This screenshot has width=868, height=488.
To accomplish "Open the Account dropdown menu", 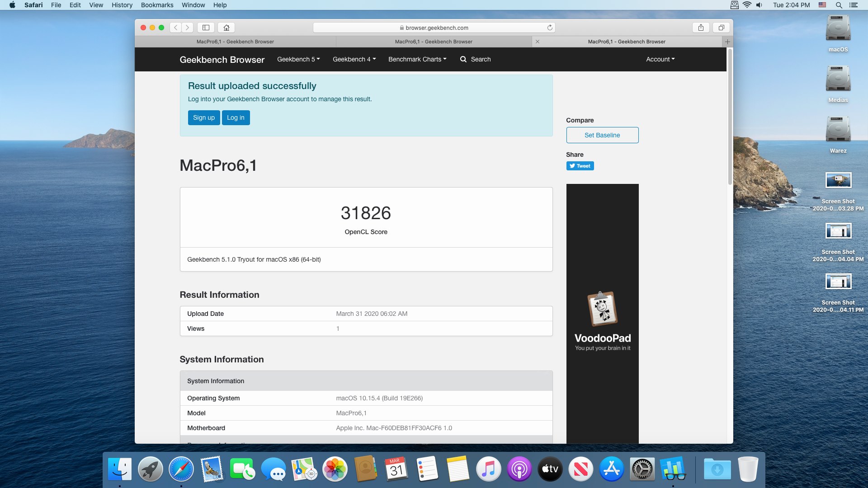I will [660, 59].
